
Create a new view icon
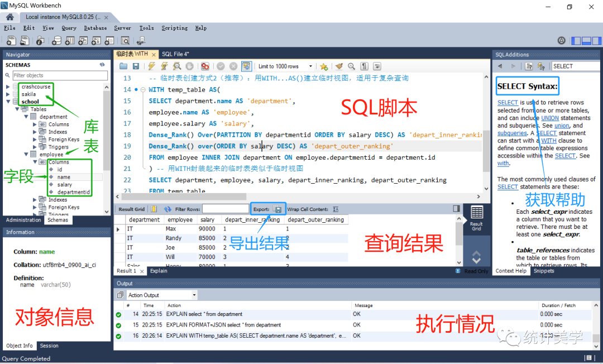[x=83, y=40]
